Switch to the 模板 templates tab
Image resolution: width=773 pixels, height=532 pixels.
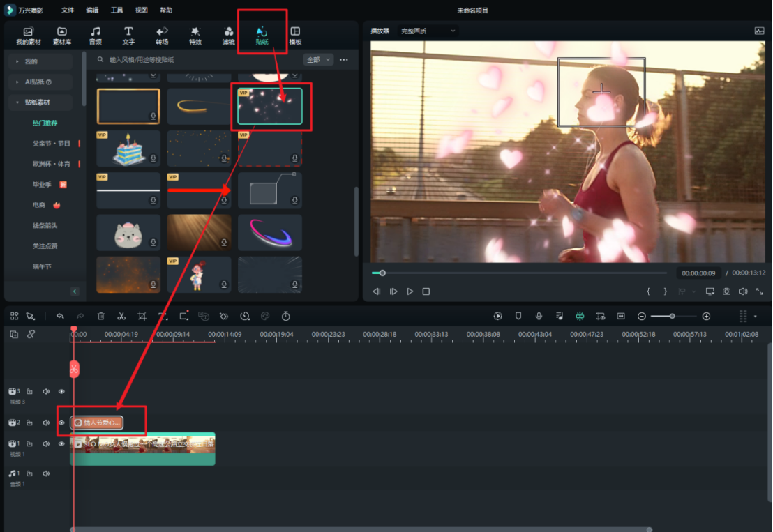(295, 36)
